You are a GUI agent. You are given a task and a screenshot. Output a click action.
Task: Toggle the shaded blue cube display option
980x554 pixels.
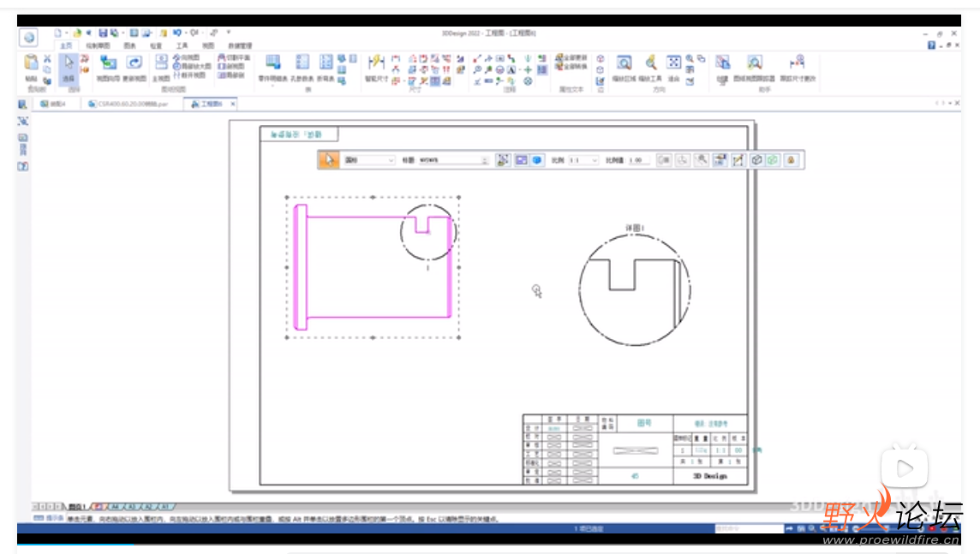(x=537, y=160)
